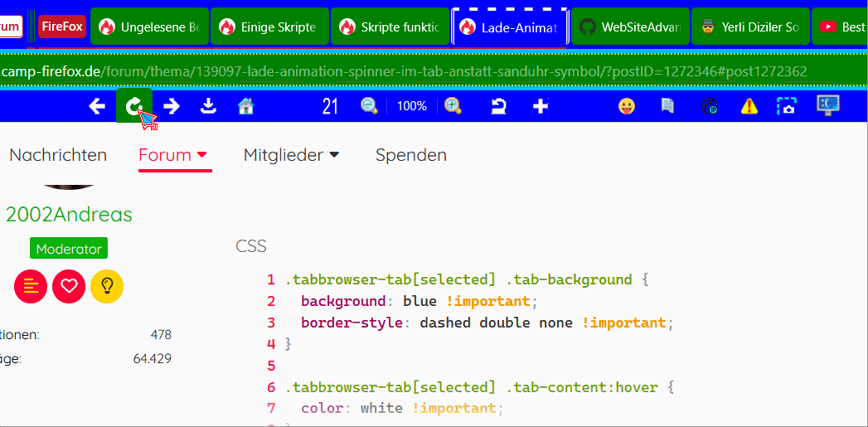Switch to the Einige Skripte tab
The image size is (868, 427).
point(269,27)
